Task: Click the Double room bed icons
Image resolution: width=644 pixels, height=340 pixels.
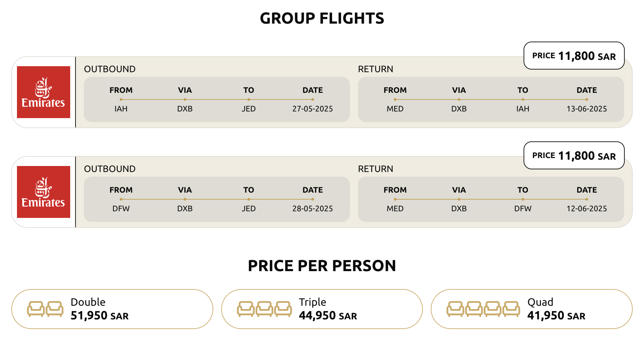Action: [x=45, y=309]
